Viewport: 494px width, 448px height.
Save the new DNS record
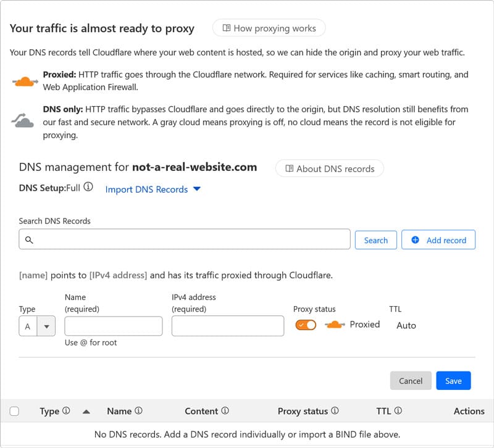[x=453, y=381]
